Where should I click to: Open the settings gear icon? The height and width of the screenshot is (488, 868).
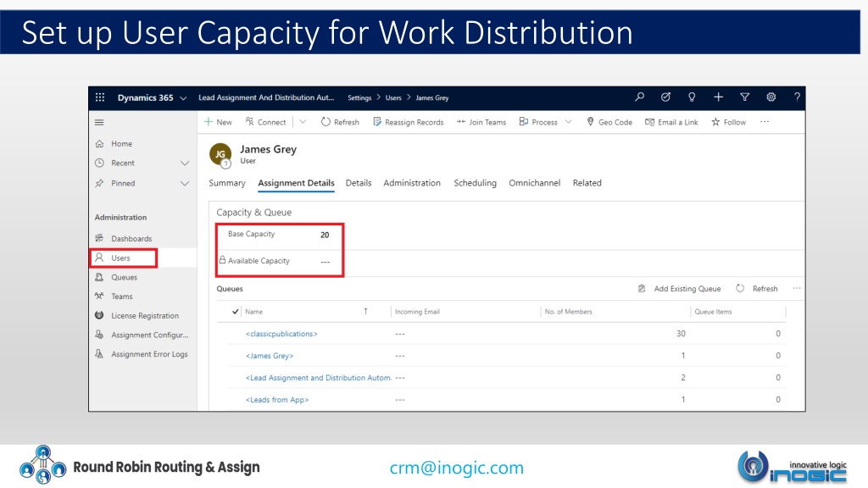pyautogui.click(x=771, y=97)
